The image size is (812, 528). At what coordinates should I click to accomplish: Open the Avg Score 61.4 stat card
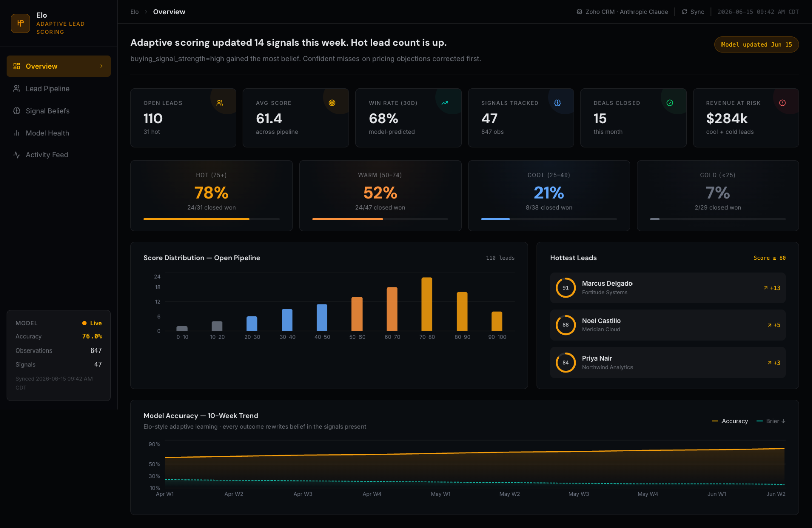[x=296, y=118]
